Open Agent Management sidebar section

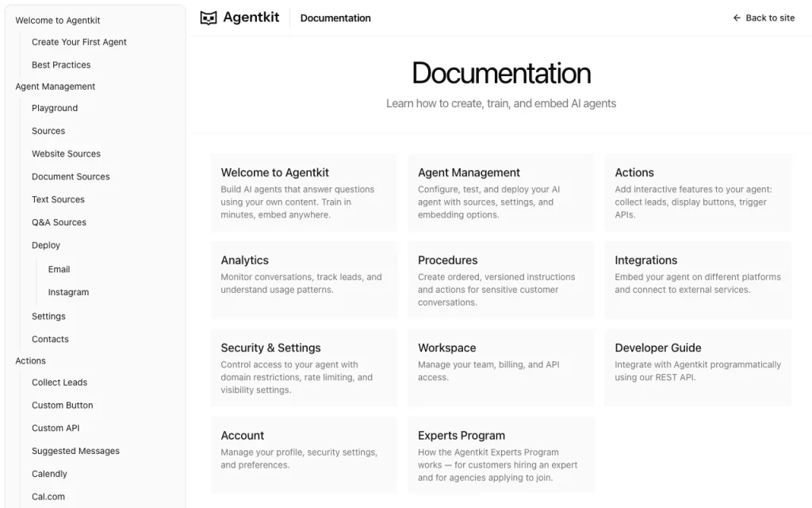(55, 87)
